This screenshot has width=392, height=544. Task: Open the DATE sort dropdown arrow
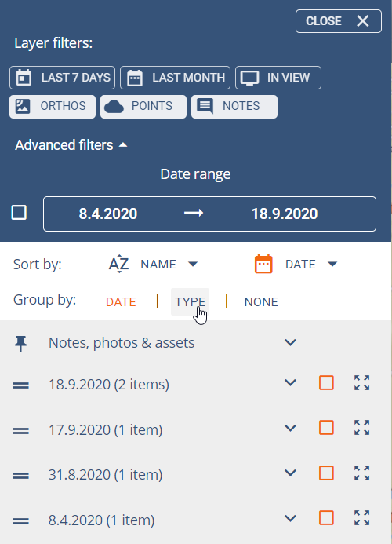pos(332,265)
